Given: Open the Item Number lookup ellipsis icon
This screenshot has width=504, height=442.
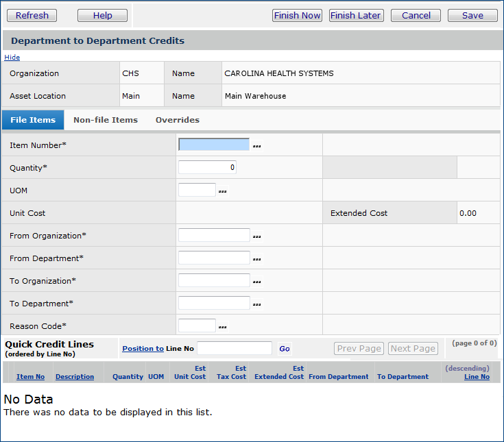Looking at the screenshot, I should [x=257, y=146].
